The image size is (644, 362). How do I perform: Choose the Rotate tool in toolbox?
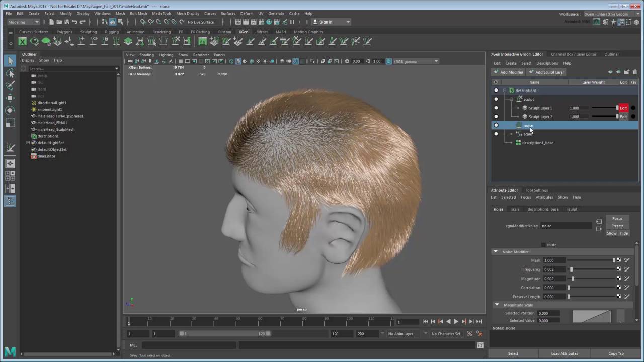coord(10,110)
